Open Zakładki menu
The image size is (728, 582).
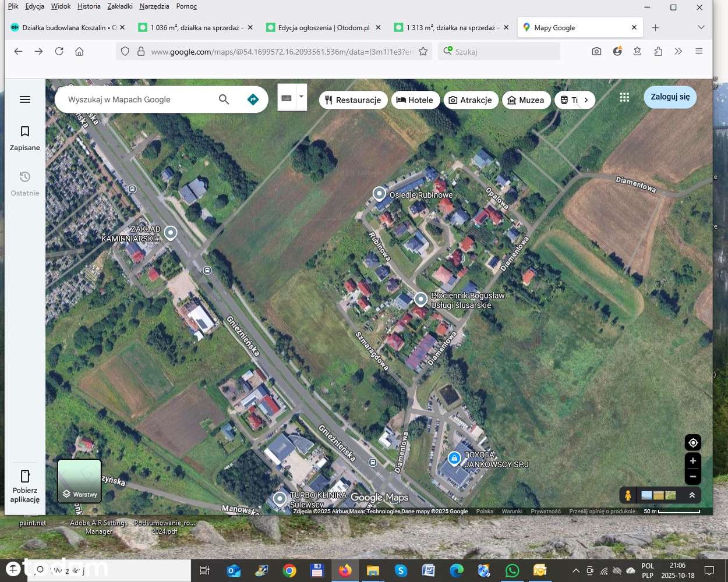click(x=120, y=6)
